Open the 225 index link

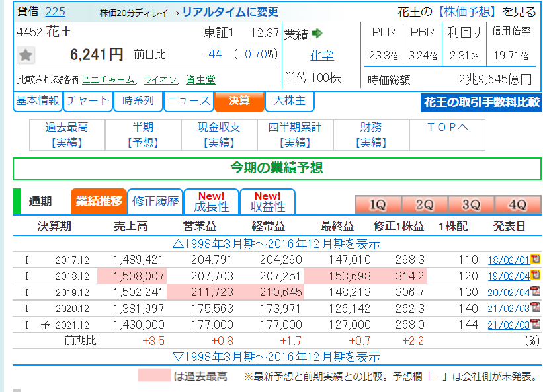click(x=56, y=11)
